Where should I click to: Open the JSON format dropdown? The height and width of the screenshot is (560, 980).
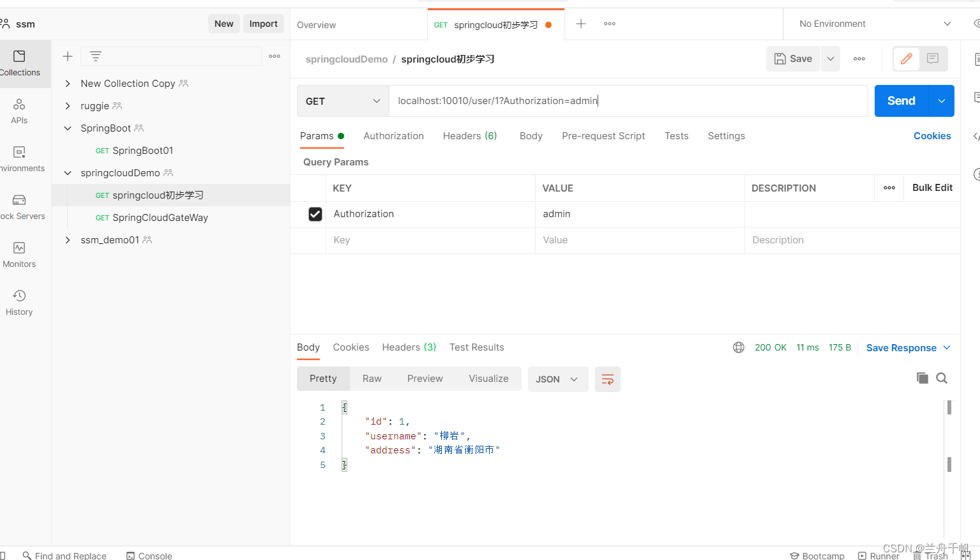tap(558, 379)
